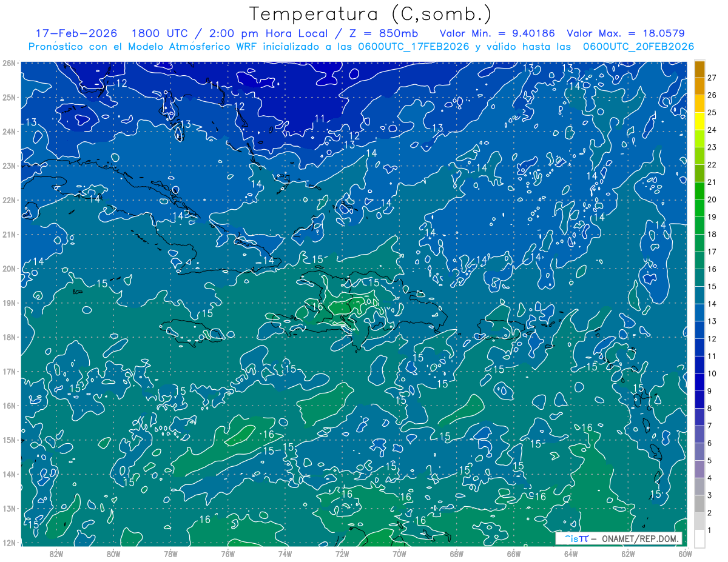Click the 72W longitude axis label

click(x=342, y=554)
